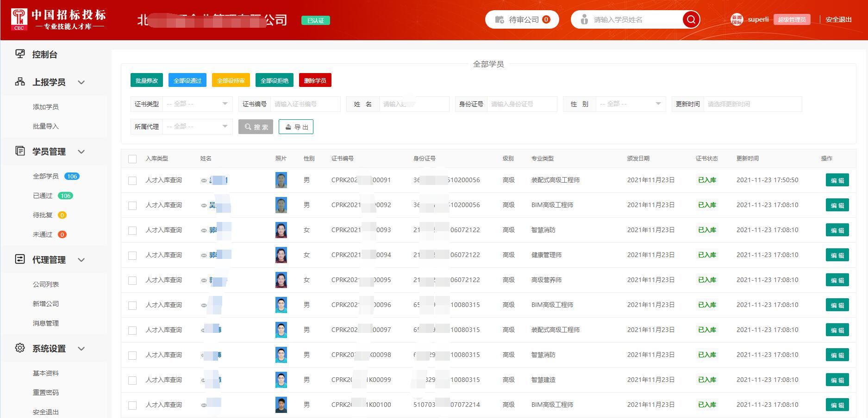Click the 证书编号 input field
This screenshot has width=868, height=418.
[x=305, y=104]
